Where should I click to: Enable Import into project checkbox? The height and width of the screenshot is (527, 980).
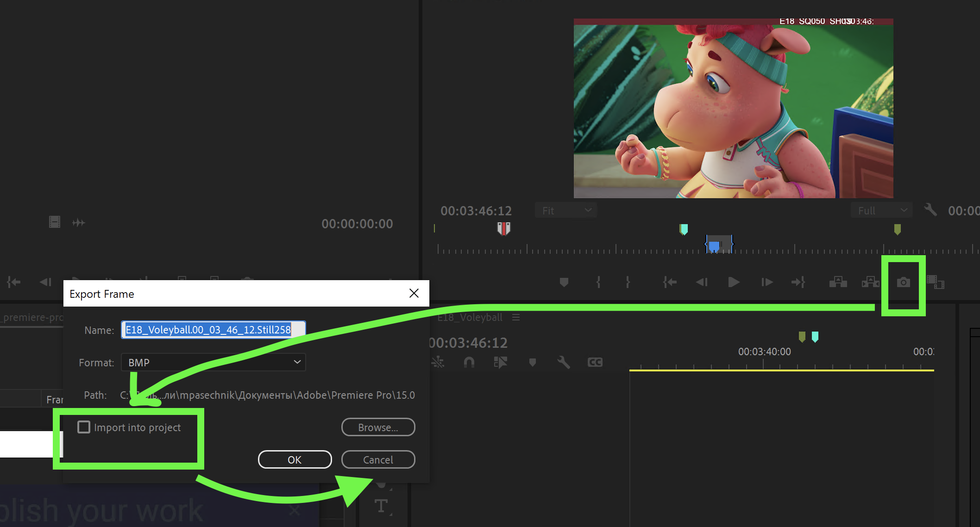pyautogui.click(x=84, y=427)
